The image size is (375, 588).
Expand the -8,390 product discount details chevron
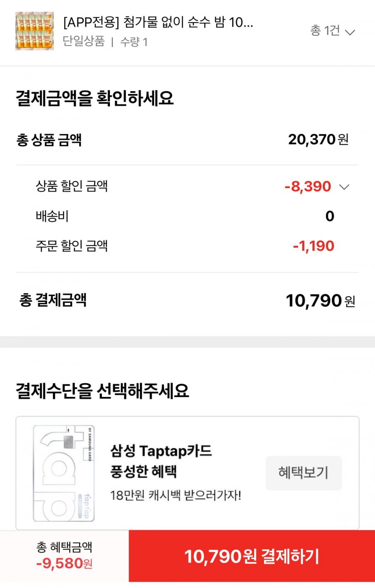pyautogui.click(x=344, y=187)
